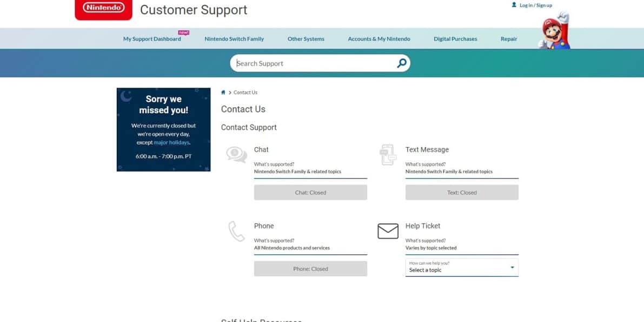Open the Select a topic dropdown

coord(461,267)
